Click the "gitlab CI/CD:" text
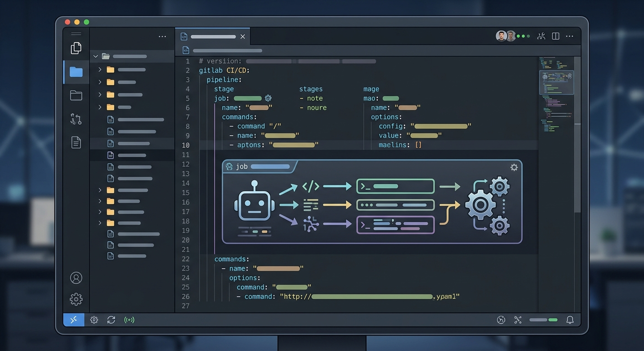644x351 pixels. [x=224, y=70]
